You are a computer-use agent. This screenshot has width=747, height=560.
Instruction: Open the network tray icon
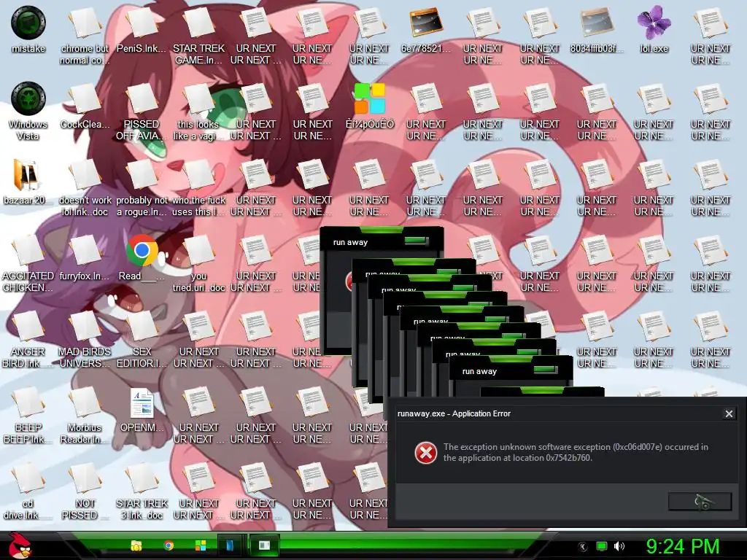602,546
